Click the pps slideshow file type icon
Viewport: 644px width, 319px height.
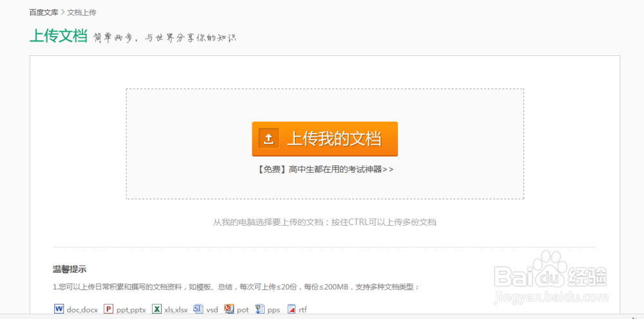click(260, 309)
